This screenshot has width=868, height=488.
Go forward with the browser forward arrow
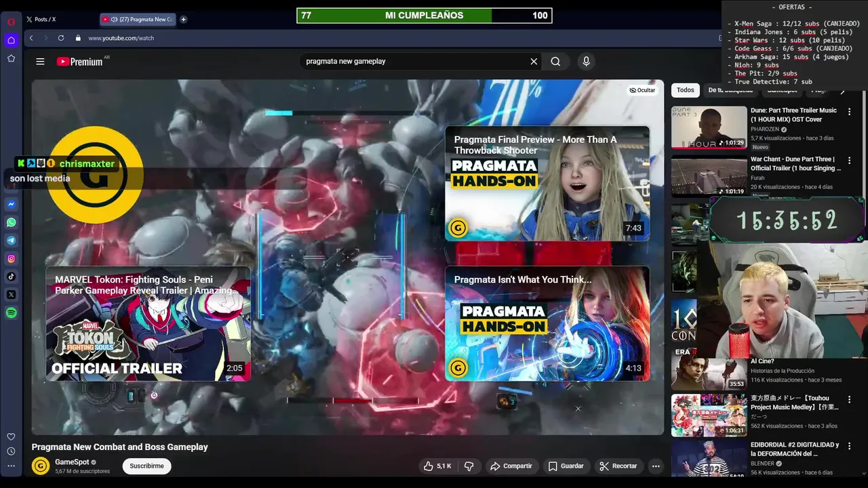(x=45, y=38)
